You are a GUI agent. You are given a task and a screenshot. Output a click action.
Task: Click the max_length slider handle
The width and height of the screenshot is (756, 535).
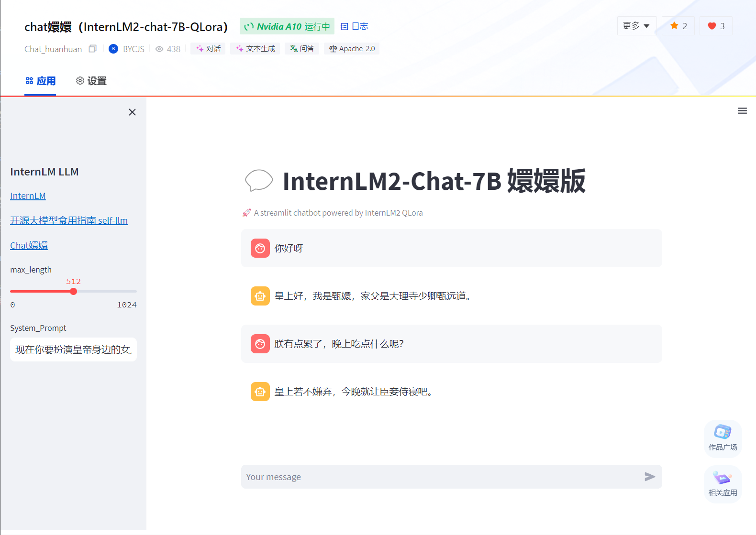pos(73,291)
